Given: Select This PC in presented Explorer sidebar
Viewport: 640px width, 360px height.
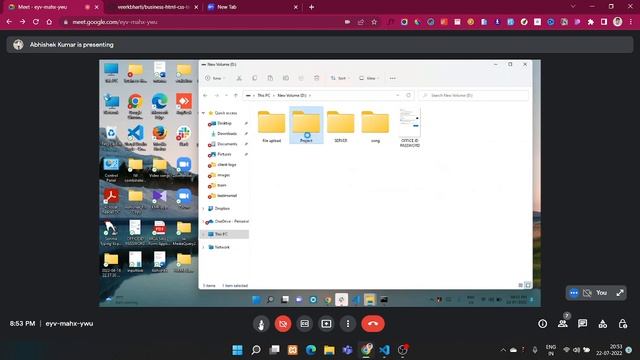Looking at the screenshot, I should 225,234.
